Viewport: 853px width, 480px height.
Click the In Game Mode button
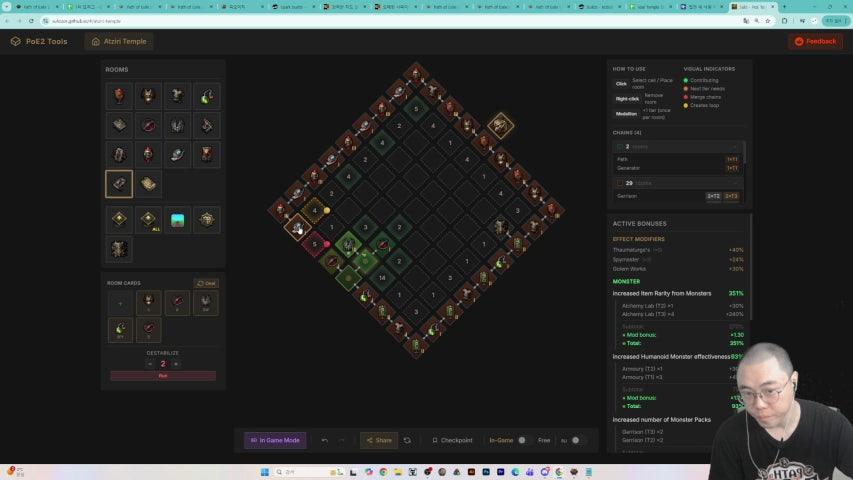click(275, 440)
